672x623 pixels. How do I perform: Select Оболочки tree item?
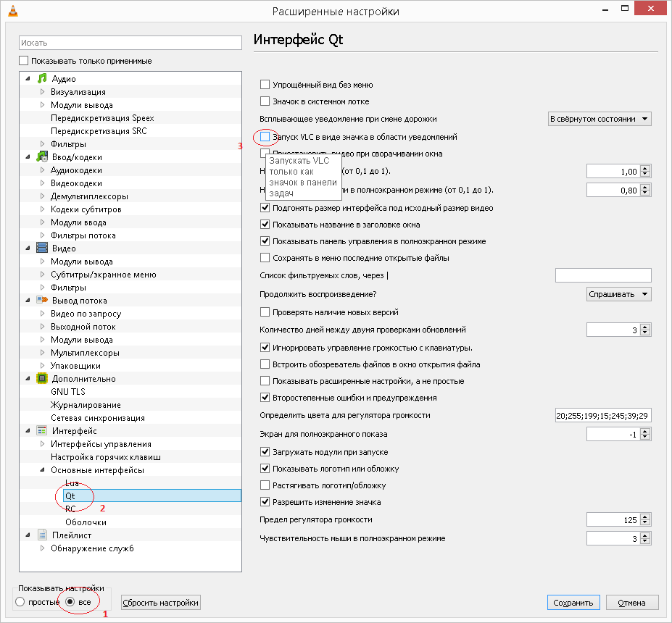coord(86,522)
